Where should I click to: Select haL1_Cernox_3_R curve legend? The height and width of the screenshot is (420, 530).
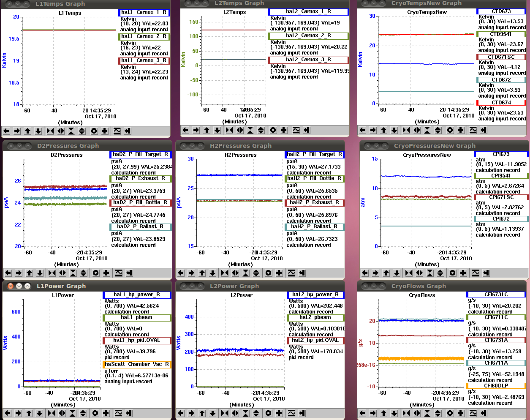click(x=144, y=61)
